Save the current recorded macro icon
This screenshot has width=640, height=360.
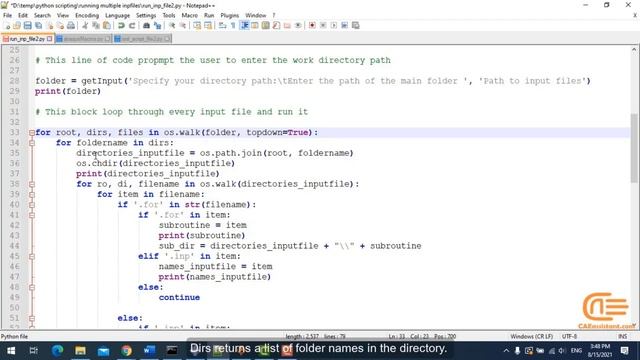point(356,25)
